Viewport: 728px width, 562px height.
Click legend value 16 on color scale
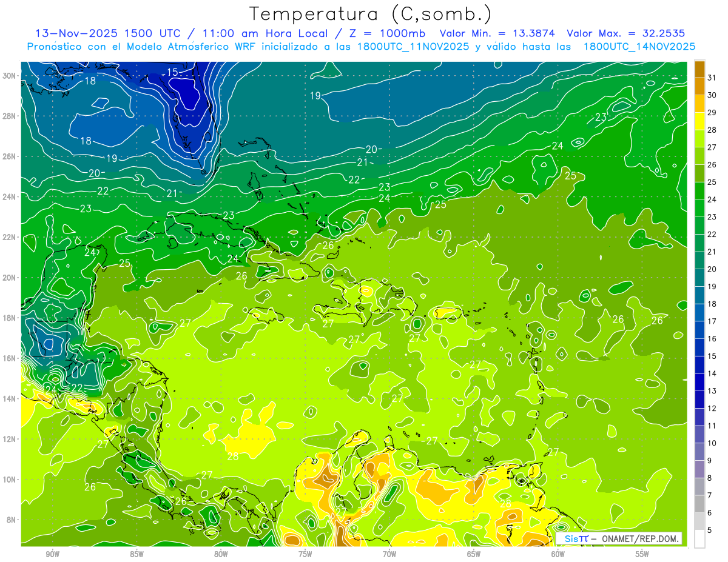pos(712,339)
